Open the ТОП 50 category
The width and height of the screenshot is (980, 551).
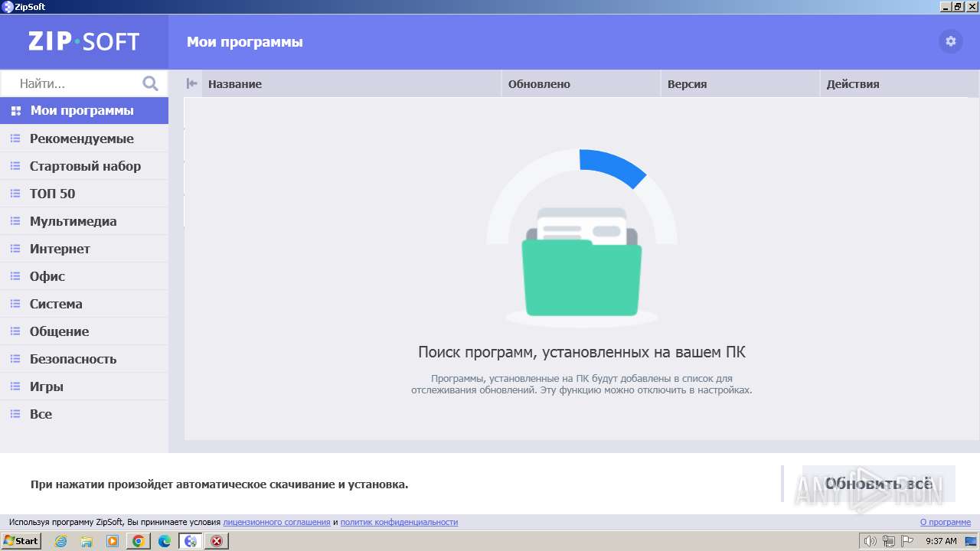(84, 194)
